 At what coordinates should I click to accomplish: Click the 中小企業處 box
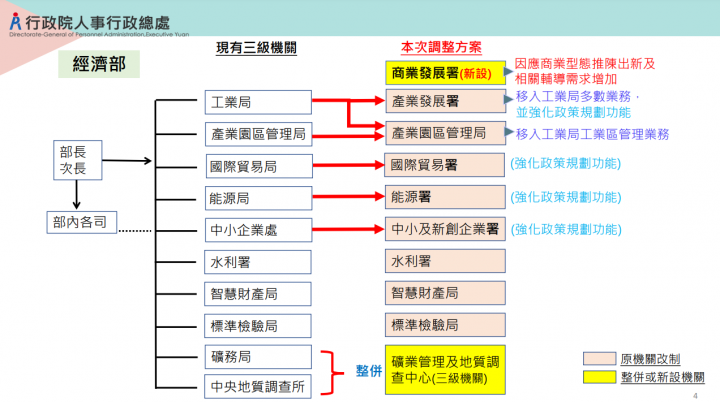click(259, 230)
